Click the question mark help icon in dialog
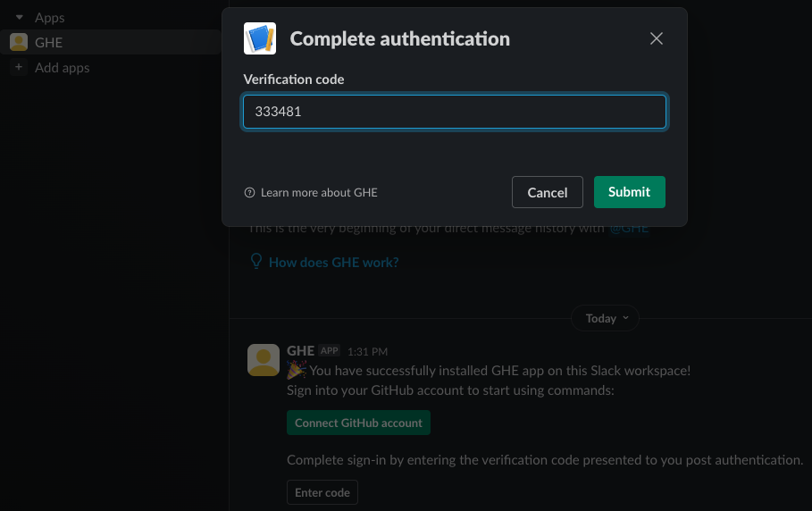The width and height of the screenshot is (812, 511). (249, 193)
